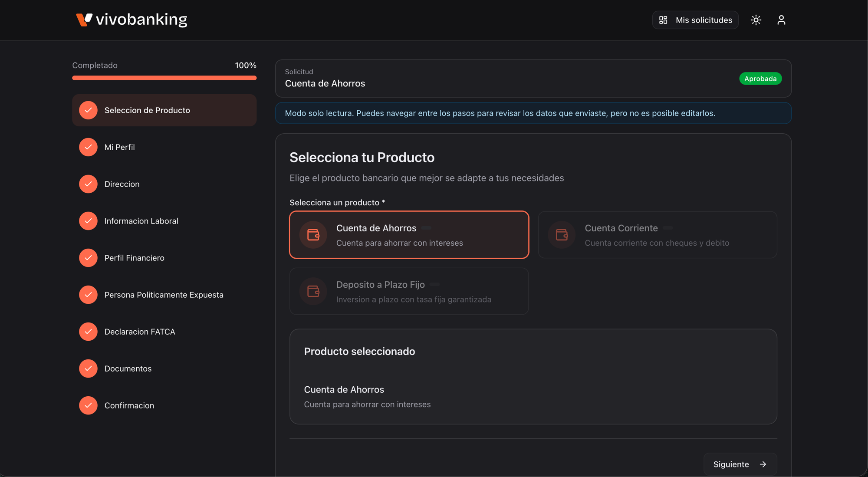The image size is (868, 477).
Task: Jump to Persona Politicamente Expuesta step
Action: coord(164,295)
